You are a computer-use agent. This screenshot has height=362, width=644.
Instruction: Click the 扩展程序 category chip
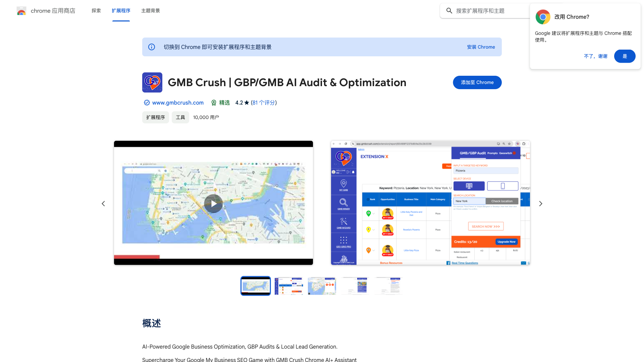pyautogui.click(x=156, y=117)
